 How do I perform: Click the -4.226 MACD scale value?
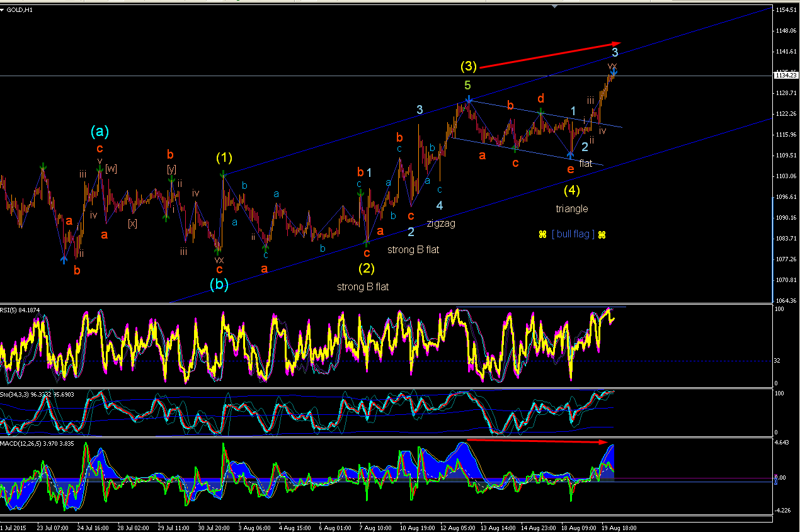783,511
